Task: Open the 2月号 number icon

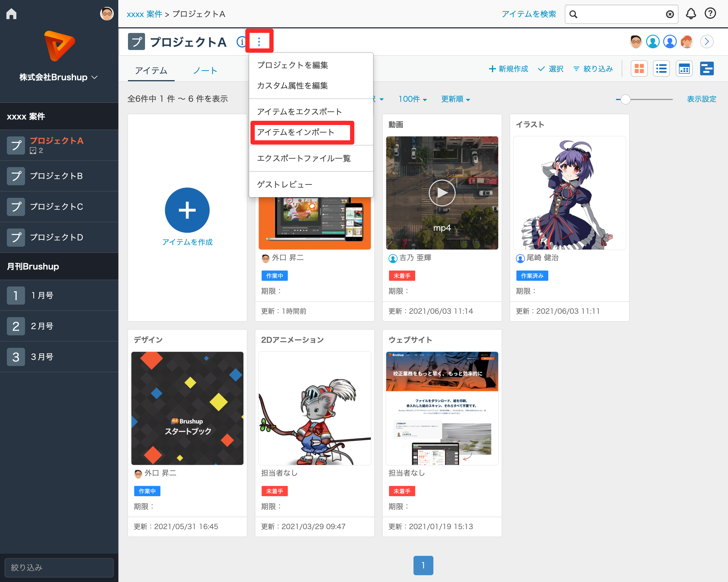Action: (16, 326)
